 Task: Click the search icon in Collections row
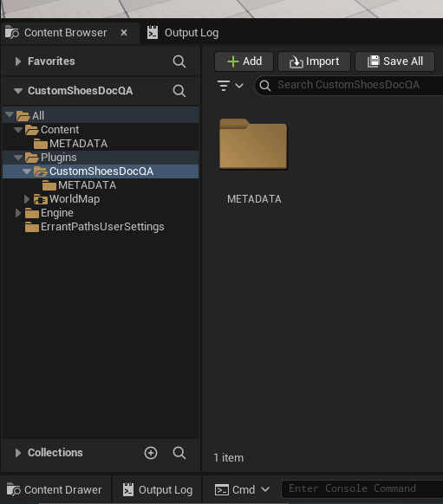coord(179,453)
